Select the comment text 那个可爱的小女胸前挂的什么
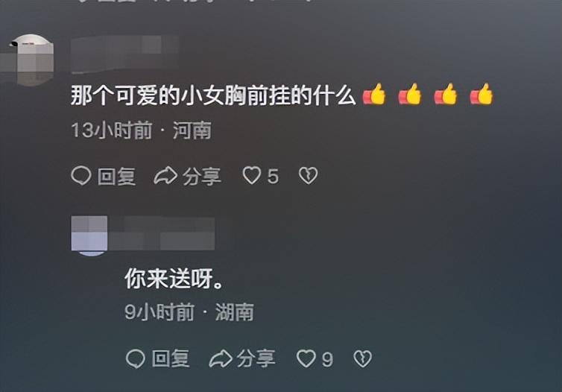Viewport: 562px width, 392px height. click(213, 95)
